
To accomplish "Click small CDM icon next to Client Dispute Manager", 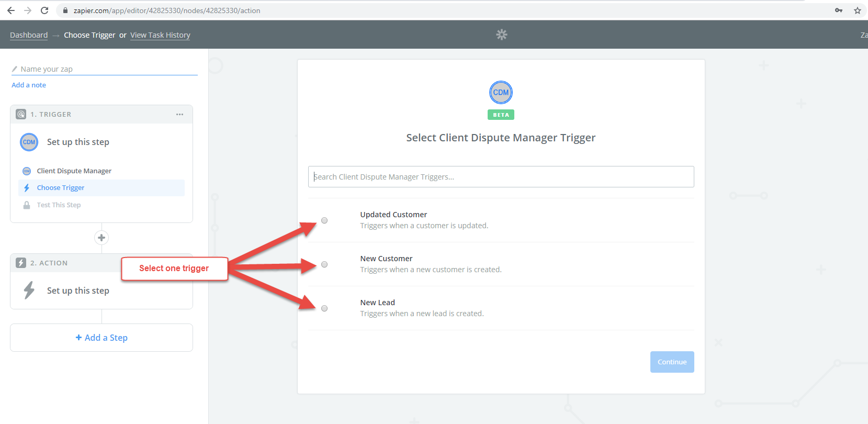I will click(x=27, y=171).
